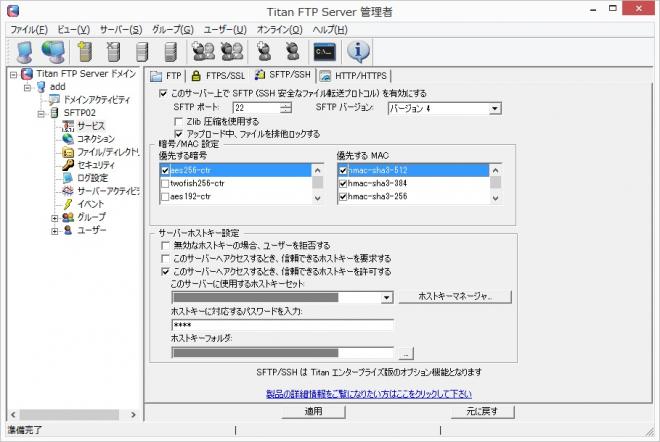Enable require trusted host key checkbox
This screenshot has height=442, width=660.
click(165, 258)
